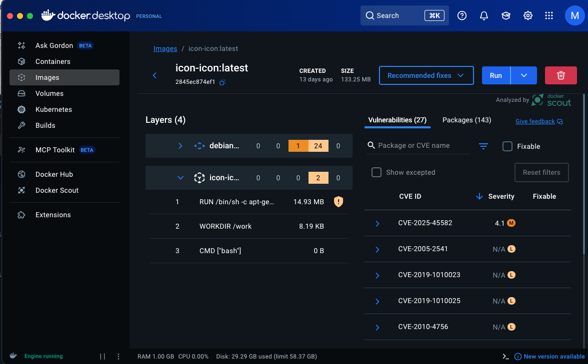Open the Ask Gordon sparkle icon
The image size is (588, 364).
point(21,46)
